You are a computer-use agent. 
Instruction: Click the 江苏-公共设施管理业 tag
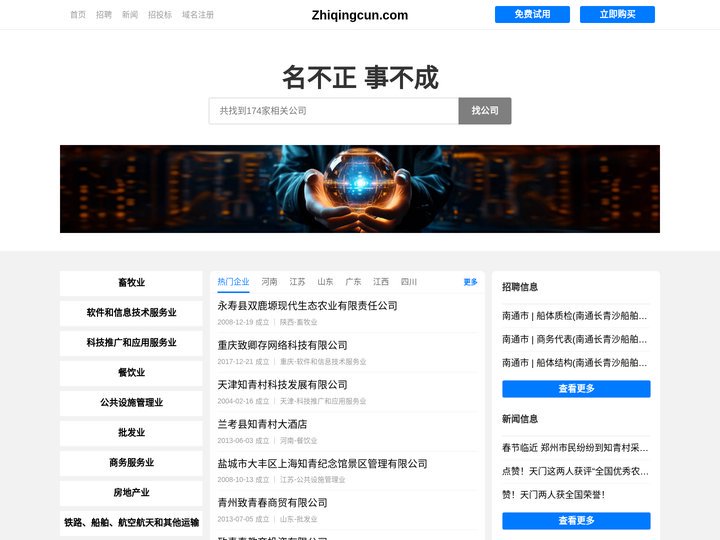tap(313, 480)
